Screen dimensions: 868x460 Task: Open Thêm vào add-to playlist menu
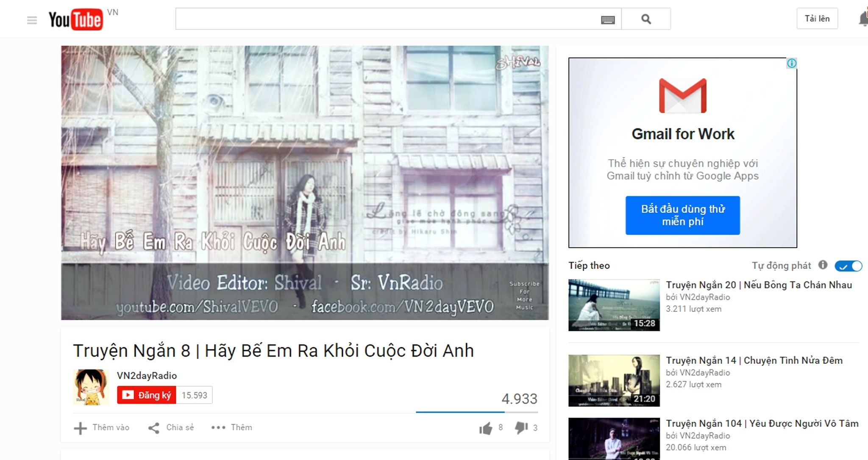click(x=102, y=427)
